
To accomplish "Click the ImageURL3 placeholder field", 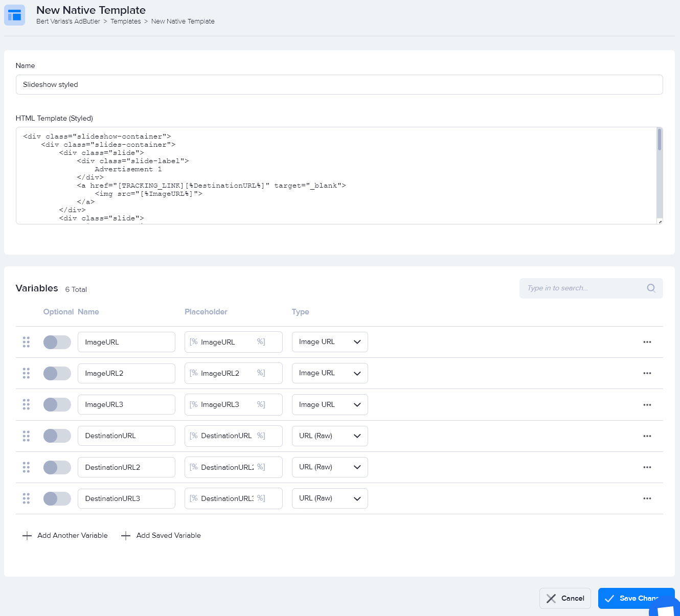I will pos(234,404).
